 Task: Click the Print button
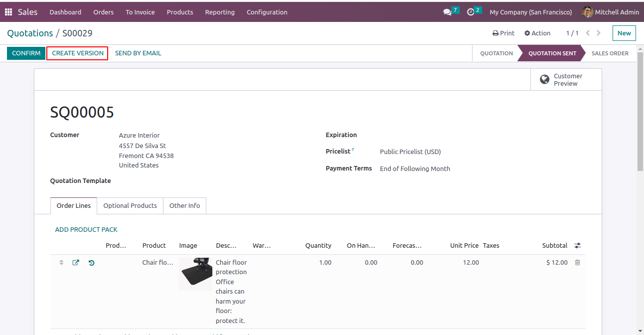coord(503,33)
